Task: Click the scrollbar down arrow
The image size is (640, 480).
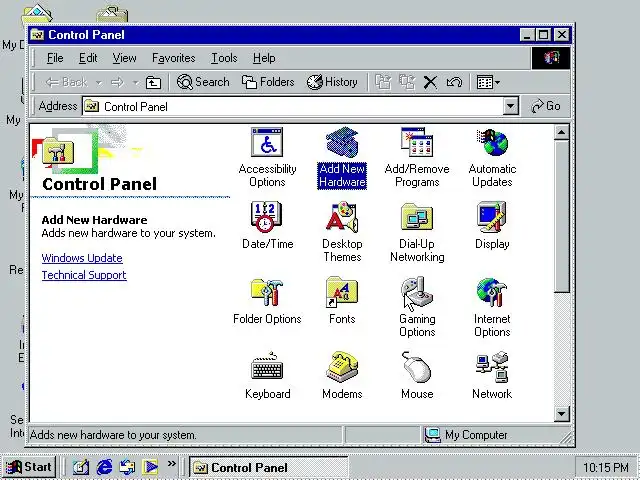Action: tap(562, 414)
